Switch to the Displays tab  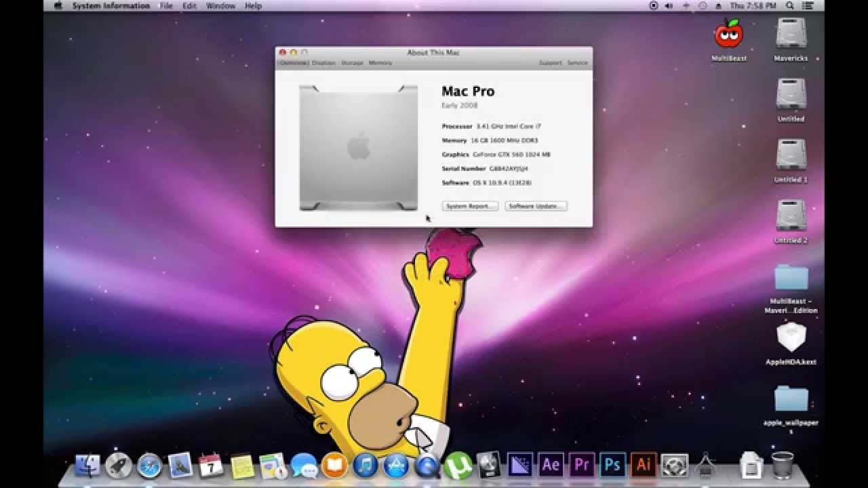click(x=323, y=63)
